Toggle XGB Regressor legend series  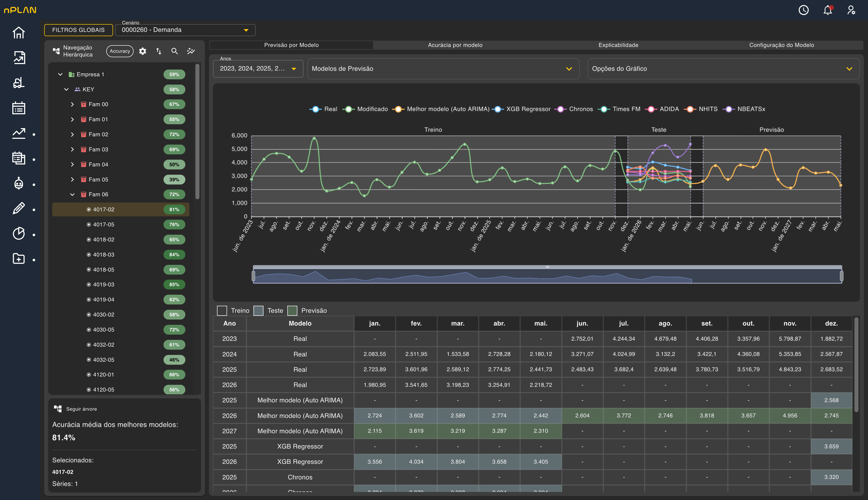[521, 109]
